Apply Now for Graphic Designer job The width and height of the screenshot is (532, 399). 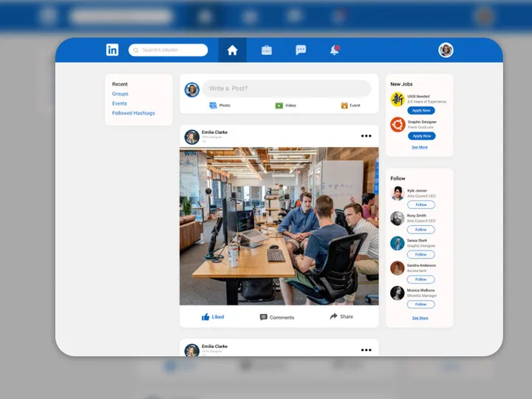pos(422,136)
